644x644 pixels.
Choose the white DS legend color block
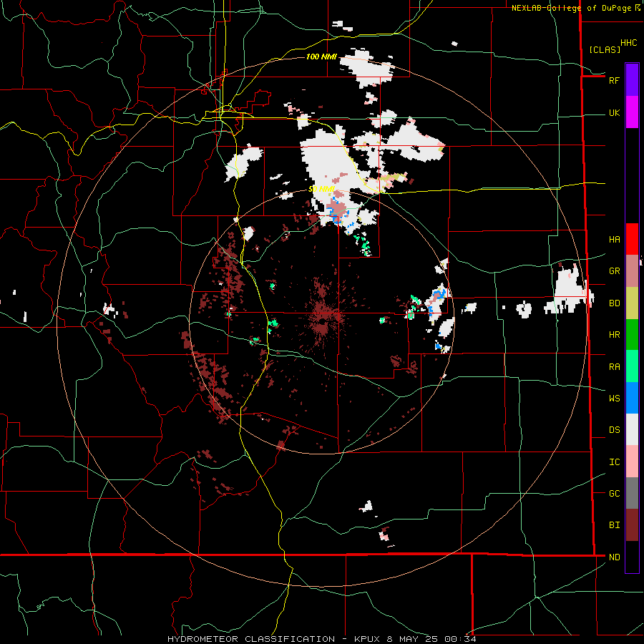click(632, 429)
